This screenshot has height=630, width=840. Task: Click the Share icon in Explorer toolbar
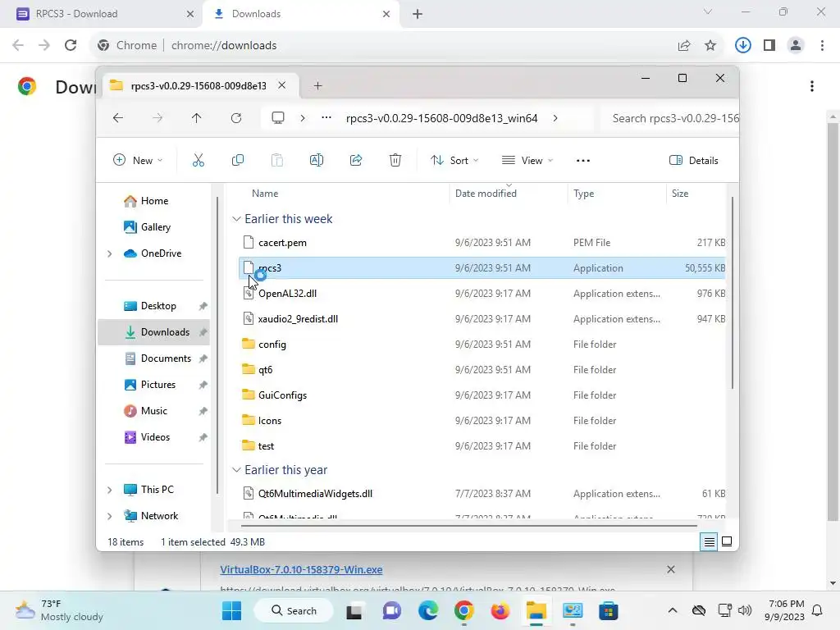pyautogui.click(x=356, y=160)
